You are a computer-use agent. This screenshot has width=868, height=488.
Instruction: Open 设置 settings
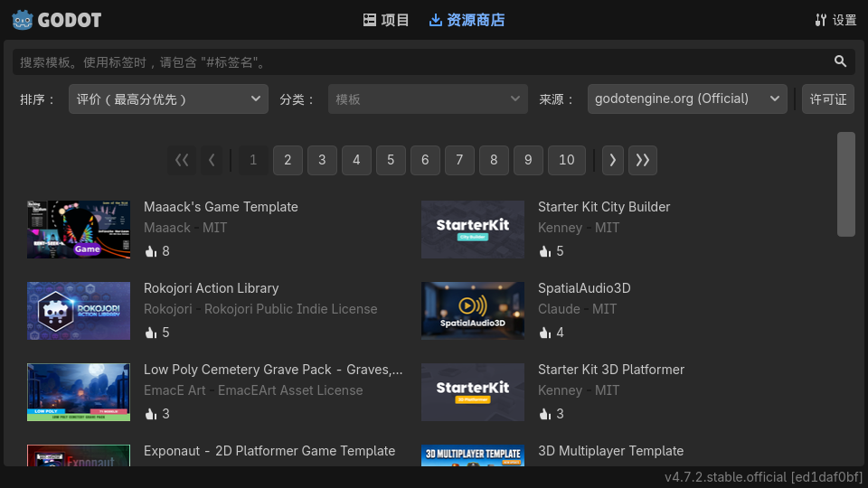click(x=835, y=21)
